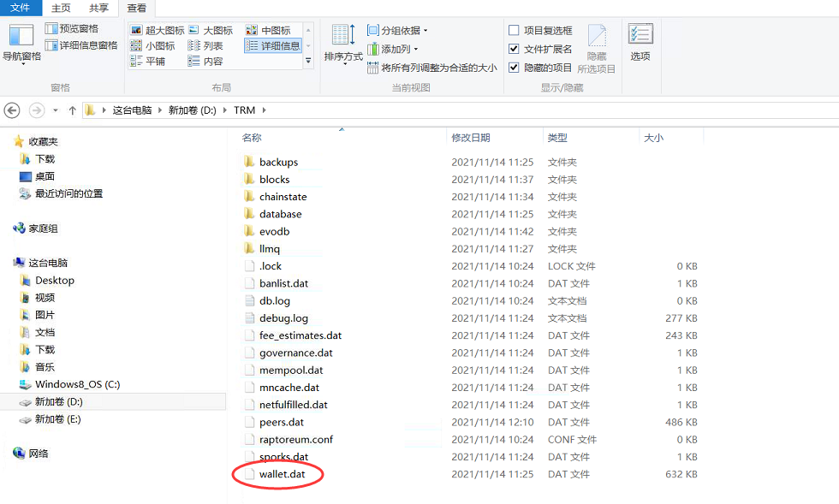Click the back navigation arrow
839x504 pixels.
12,110
